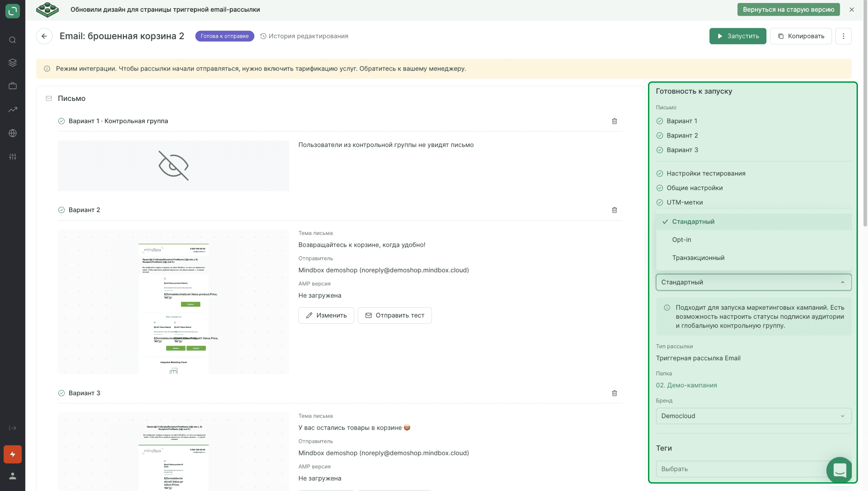The height and width of the screenshot is (491, 868).
Task: Open the three-dot more actions menu
Action: 843,36
